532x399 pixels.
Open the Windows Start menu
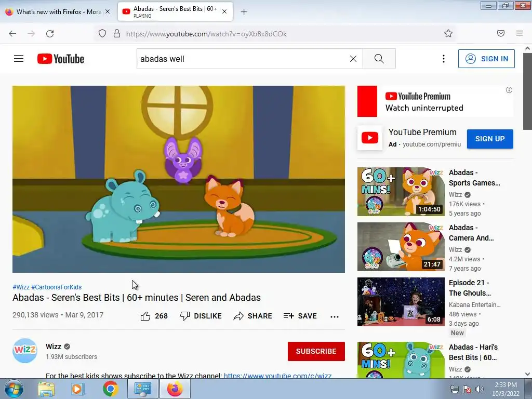point(13,389)
